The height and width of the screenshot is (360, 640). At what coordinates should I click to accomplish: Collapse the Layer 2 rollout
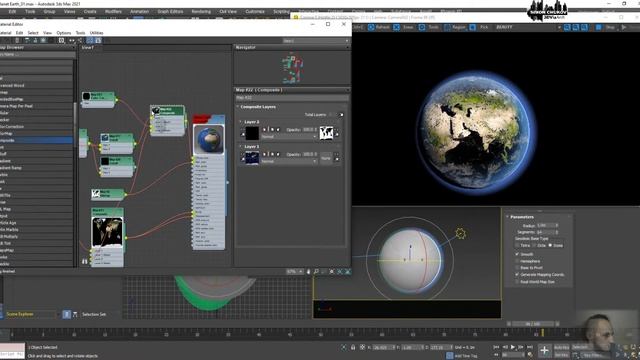pyautogui.click(x=240, y=122)
